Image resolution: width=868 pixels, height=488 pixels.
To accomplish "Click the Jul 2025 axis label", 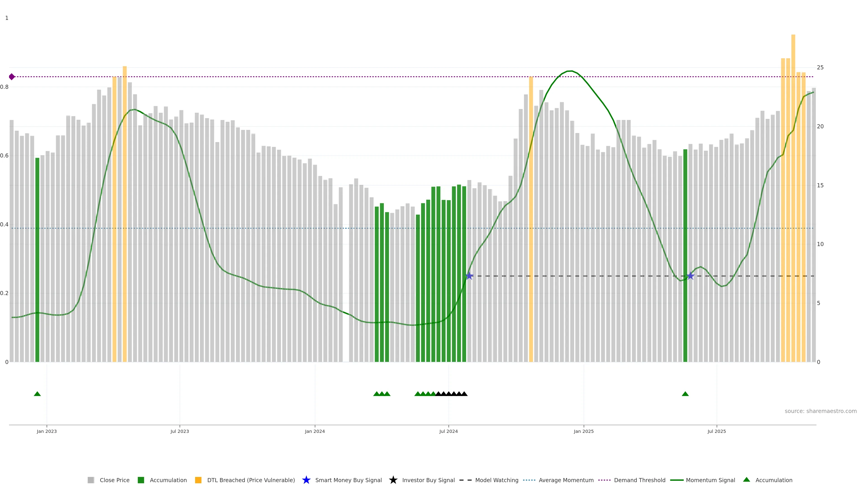I will [716, 431].
